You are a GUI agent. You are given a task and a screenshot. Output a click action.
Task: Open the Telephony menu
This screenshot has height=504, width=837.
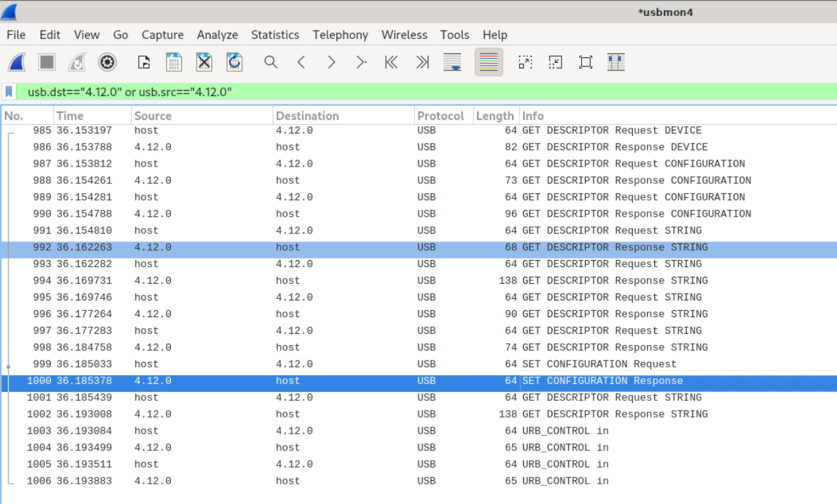340,35
